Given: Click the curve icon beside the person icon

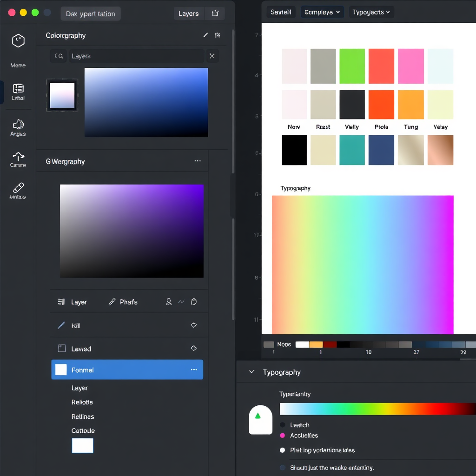Looking at the screenshot, I should point(181,302).
